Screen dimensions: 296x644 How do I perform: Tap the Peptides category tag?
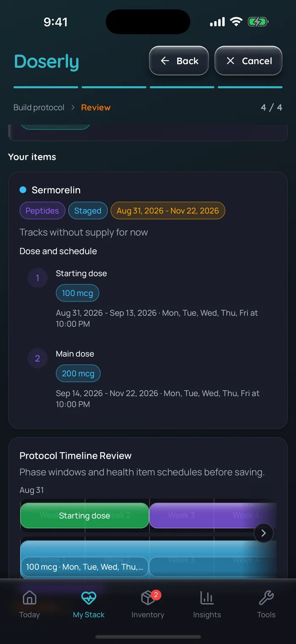coord(42,211)
